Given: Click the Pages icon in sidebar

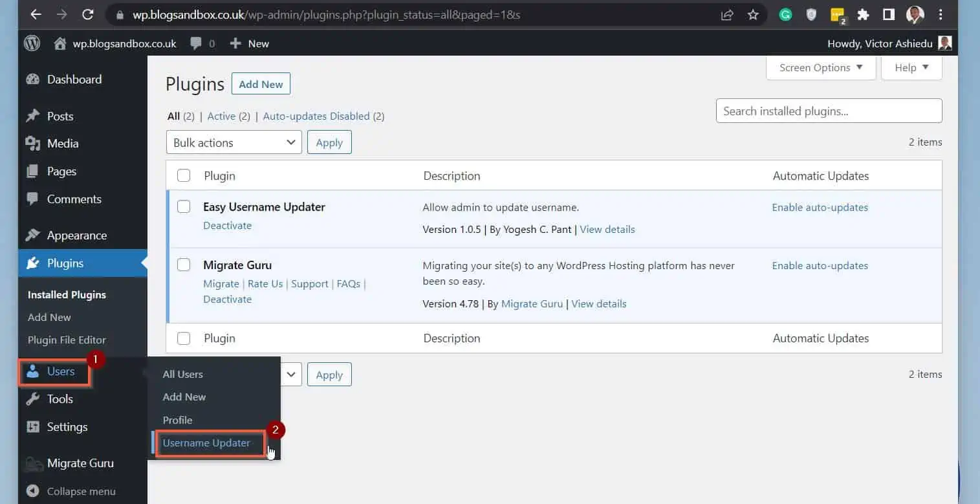Looking at the screenshot, I should coord(32,171).
